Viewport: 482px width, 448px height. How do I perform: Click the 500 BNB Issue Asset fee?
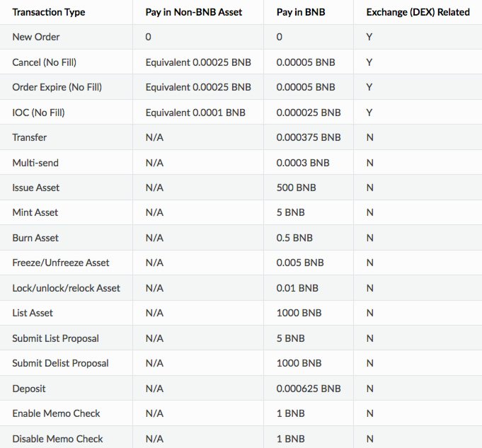tap(296, 188)
